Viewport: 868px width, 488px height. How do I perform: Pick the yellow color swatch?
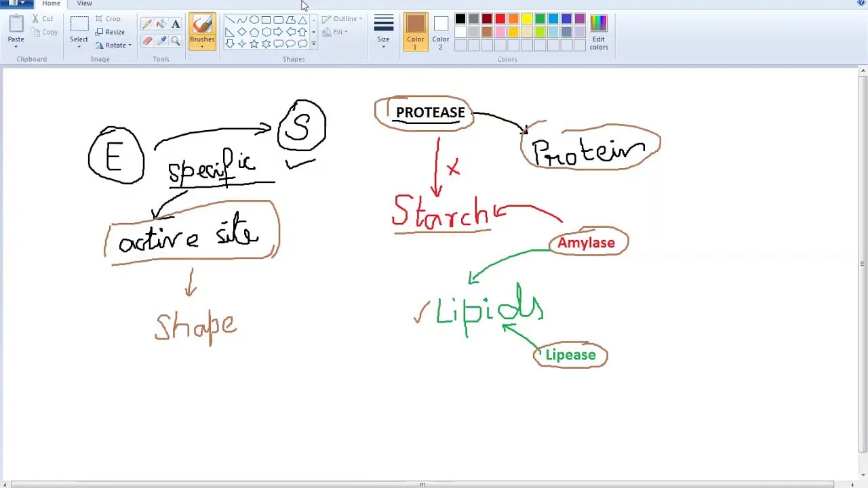[527, 19]
